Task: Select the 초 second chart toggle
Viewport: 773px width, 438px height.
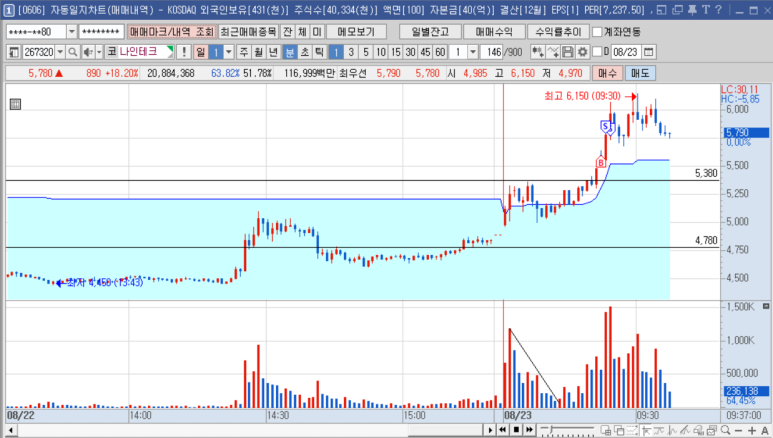Action: click(x=305, y=52)
